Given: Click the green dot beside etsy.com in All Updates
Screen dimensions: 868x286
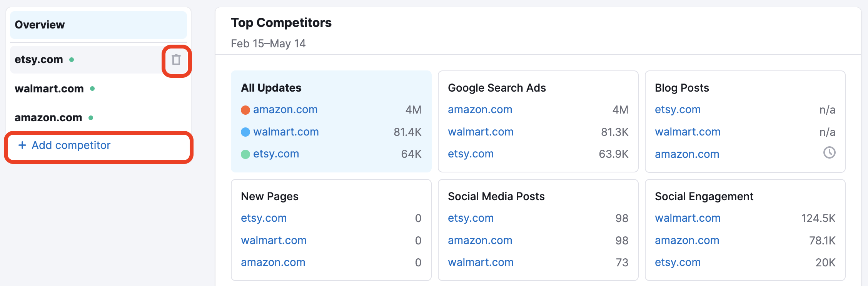Looking at the screenshot, I should pyautogui.click(x=245, y=154).
